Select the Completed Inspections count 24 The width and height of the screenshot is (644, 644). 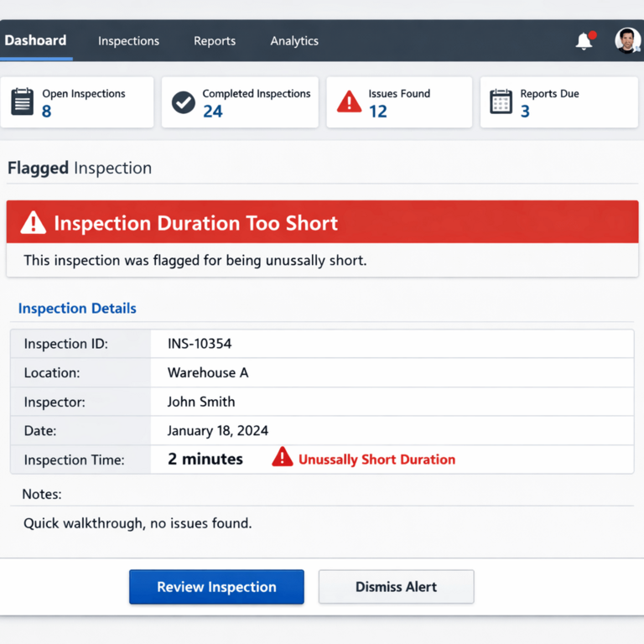point(213,112)
